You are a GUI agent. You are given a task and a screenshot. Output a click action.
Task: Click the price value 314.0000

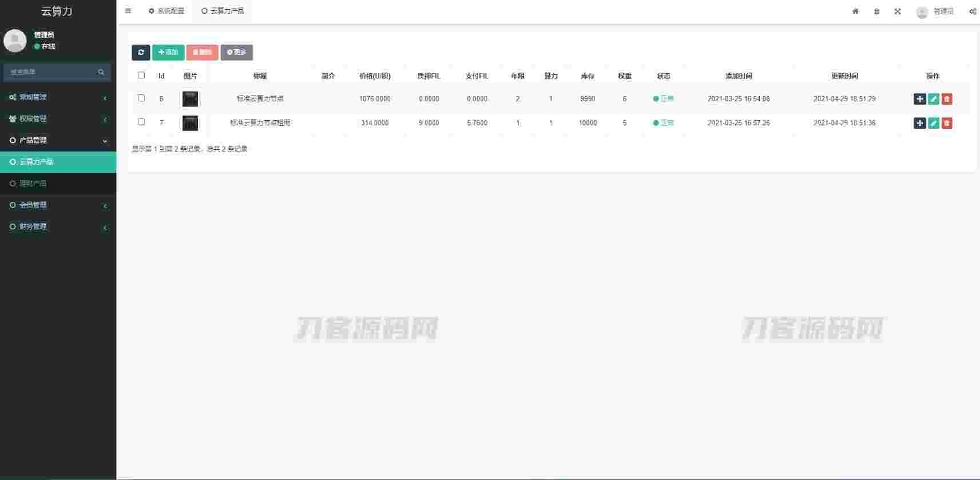375,123
